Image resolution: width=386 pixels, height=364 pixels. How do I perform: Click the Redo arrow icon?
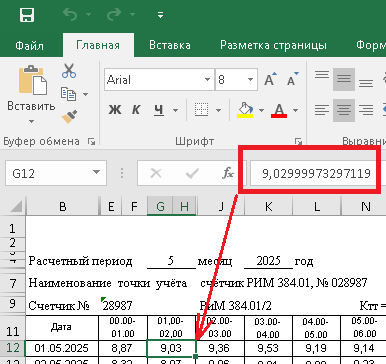click(x=114, y=15)
